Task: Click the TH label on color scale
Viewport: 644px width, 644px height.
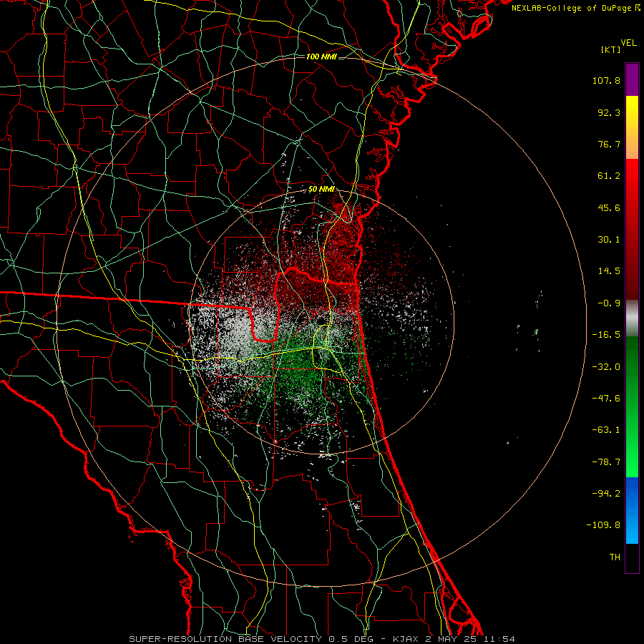Action: point(615,557)
